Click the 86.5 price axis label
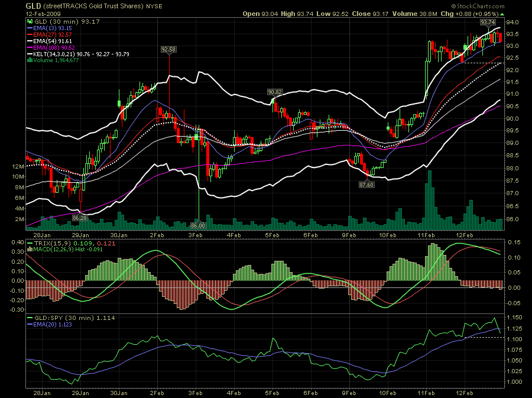 click(512, 206)
